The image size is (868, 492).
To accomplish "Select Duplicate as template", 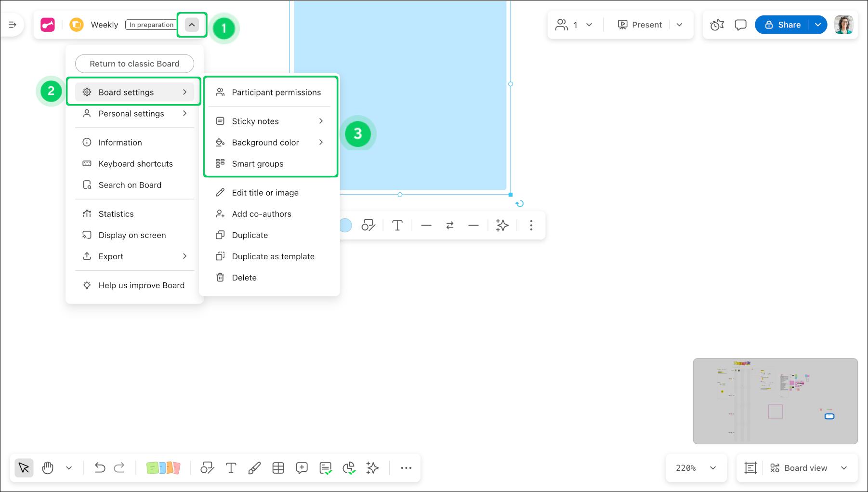I will pyautogui.click(x=273, y=256).
